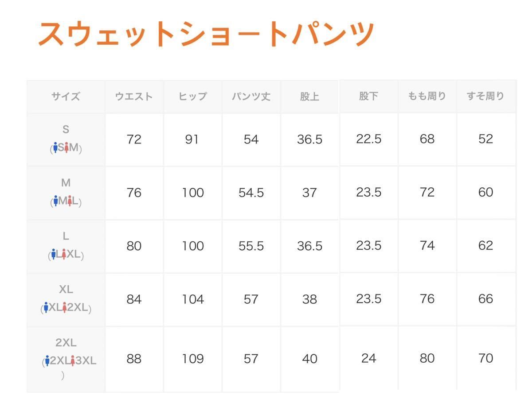The image size is (532, 395).
Task: Click hip value 104 in XL row
Action: coord(192,299)
